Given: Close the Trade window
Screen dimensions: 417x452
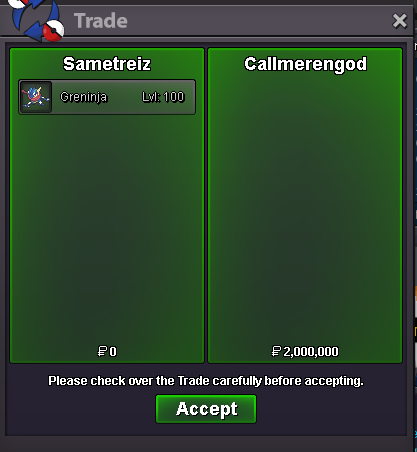Looking at the screenshot, I should coord(399,21).
